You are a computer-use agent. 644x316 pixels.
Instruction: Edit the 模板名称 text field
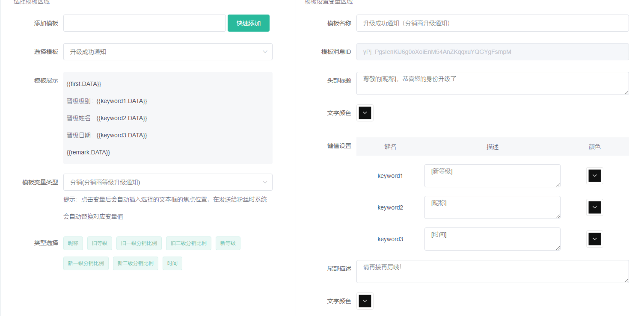click(492, 23)
